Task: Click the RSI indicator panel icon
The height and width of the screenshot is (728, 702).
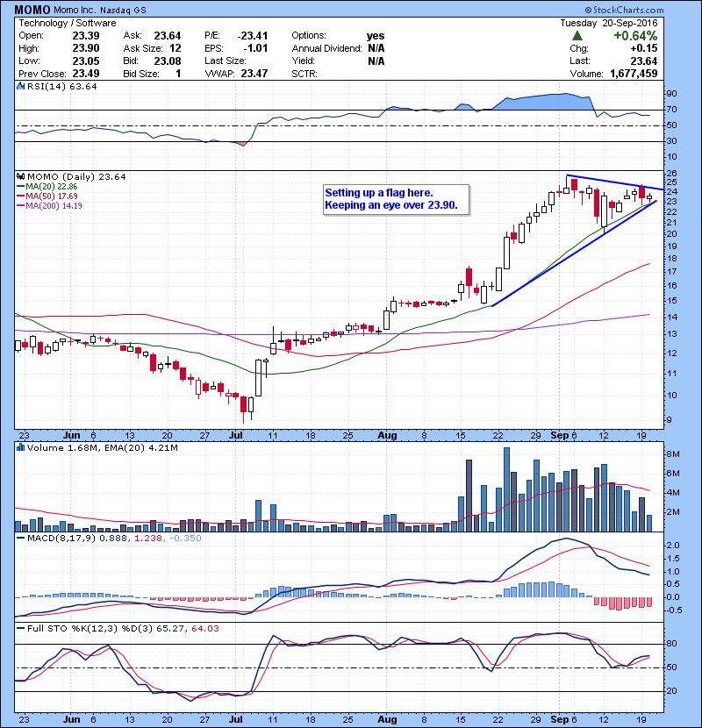Action: point(20,86)
